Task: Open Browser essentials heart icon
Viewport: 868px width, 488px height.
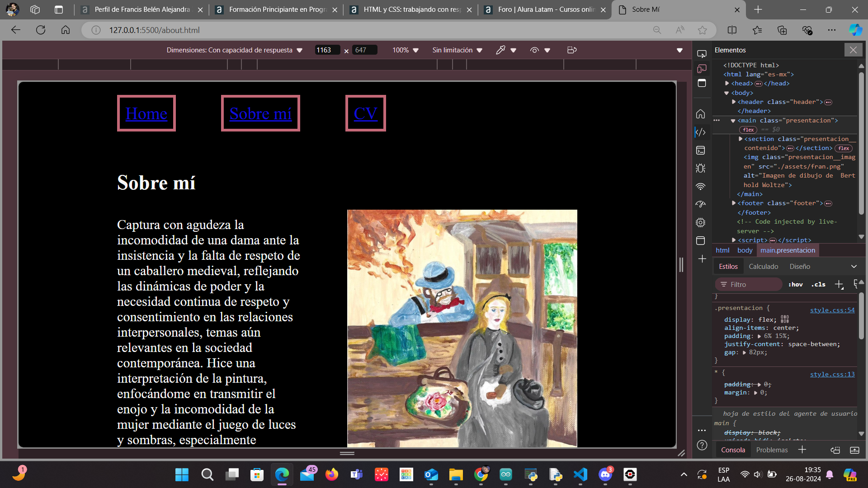Action: click(x=807, y=30)
